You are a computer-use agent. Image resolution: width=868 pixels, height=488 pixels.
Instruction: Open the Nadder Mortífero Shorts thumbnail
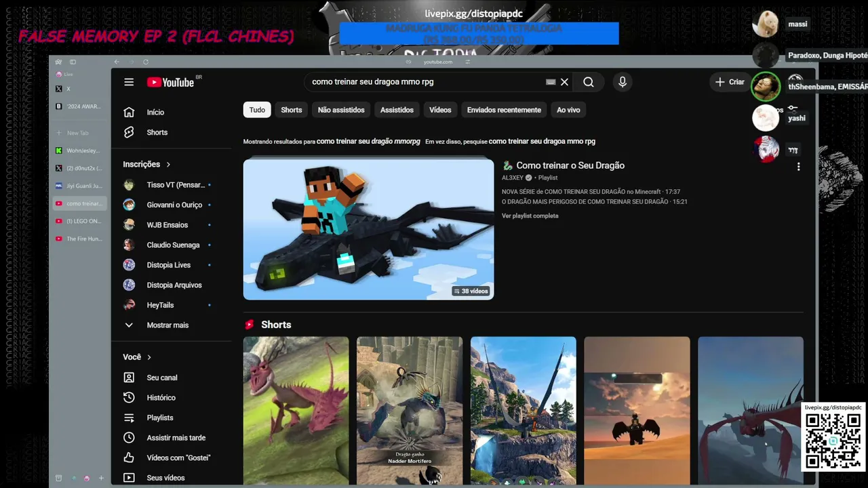[410, 411]
